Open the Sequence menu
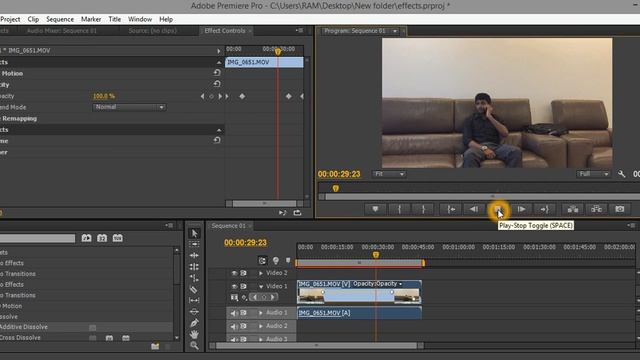Image resolution: width=640 pixels, height=360 pixels. point(60,19)
